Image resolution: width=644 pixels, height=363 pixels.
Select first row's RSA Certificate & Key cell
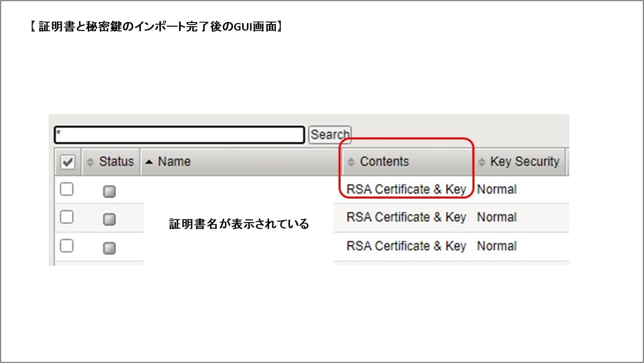point(406,190)
